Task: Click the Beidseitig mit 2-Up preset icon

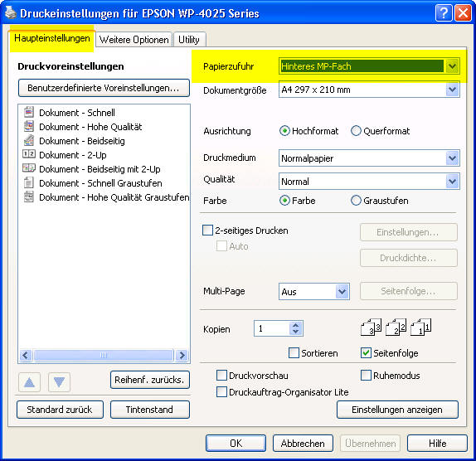Action: (x=29, y=167)
